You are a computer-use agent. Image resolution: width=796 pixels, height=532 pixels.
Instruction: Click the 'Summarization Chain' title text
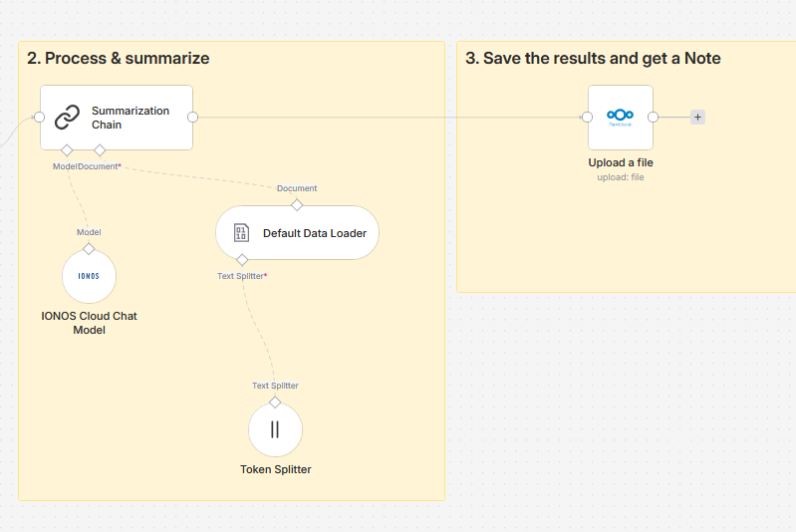(131, 118)
